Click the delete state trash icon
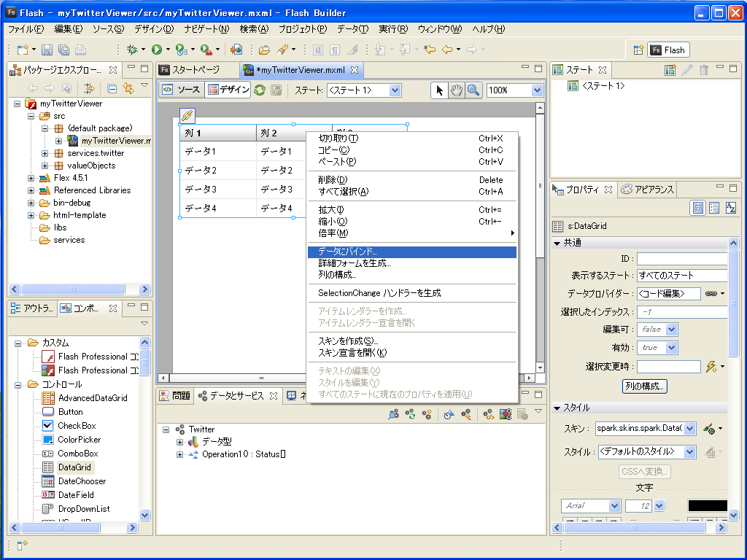 tap(704, 70)
